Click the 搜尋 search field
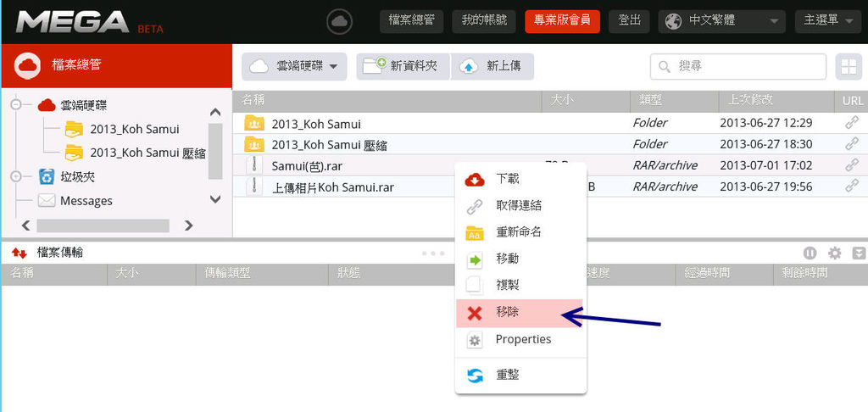868x412 pixels. 738,66
